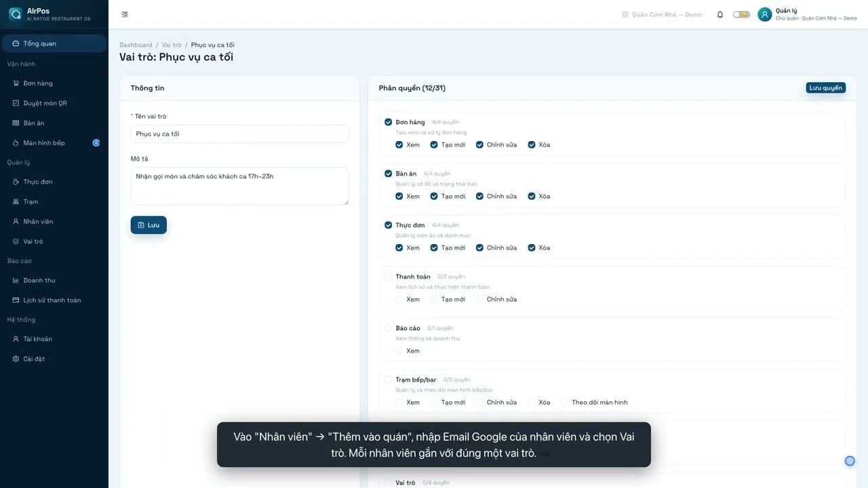Screen dimensions: 868x488
Task: Open Trạm in the sidebar
Action: point(54,201)
